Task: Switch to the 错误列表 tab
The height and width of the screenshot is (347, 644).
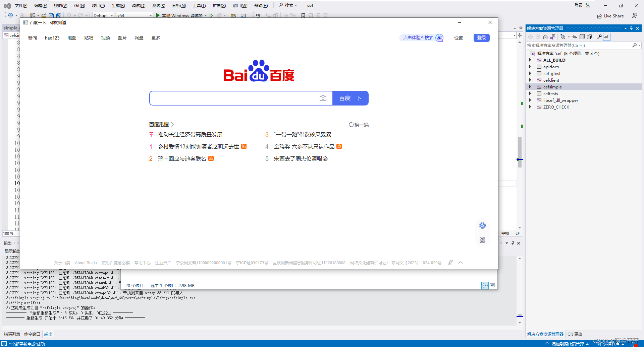Action: [x=12, y=334]
